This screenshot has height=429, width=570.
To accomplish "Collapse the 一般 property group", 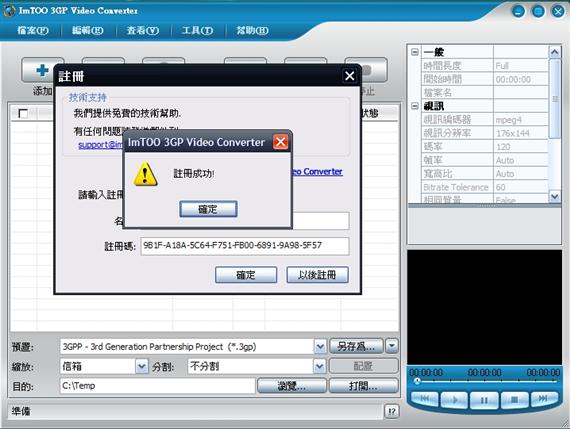I will point(415,52).
